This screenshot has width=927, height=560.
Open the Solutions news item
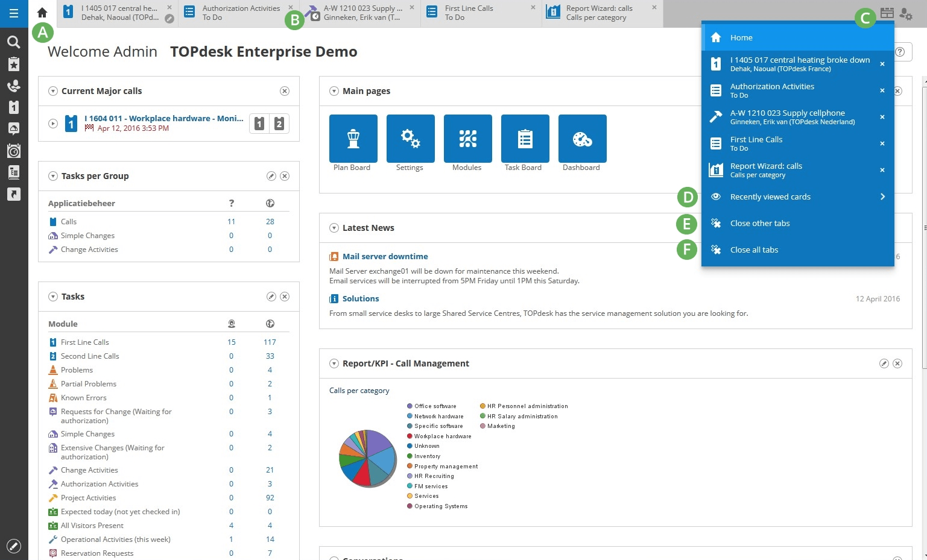click(x=361, y=298)
